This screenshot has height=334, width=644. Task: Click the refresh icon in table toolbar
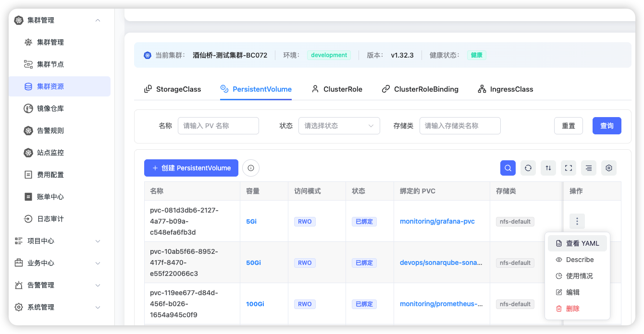pos(528,168)
